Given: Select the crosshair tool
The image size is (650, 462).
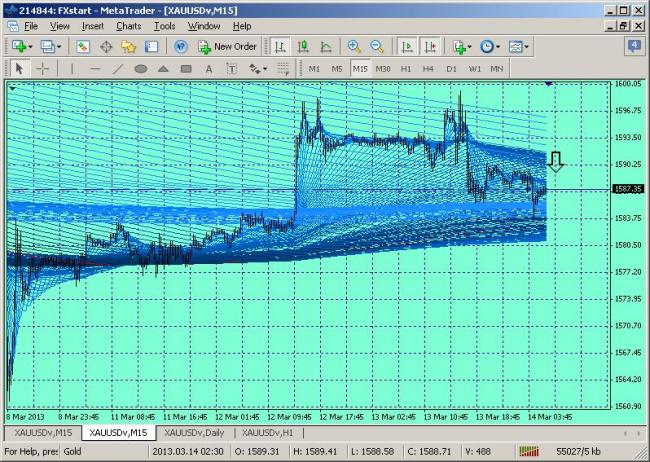Looking at the screenshot, I should pos(43,69).
